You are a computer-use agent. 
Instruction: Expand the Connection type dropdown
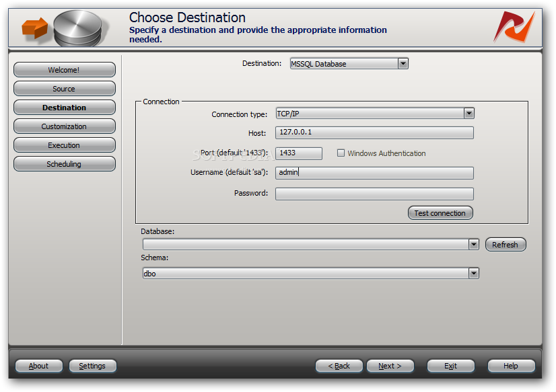tap(468, 114)
